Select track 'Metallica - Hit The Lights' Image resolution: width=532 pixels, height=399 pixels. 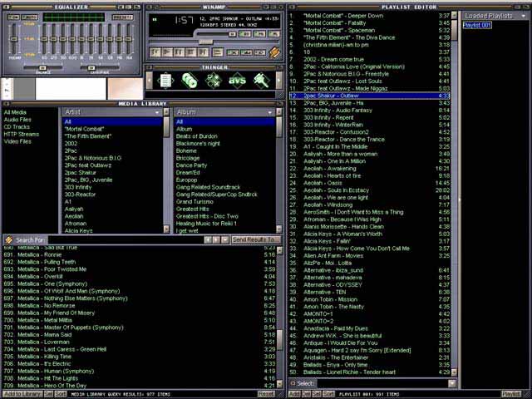click(48, 378)
